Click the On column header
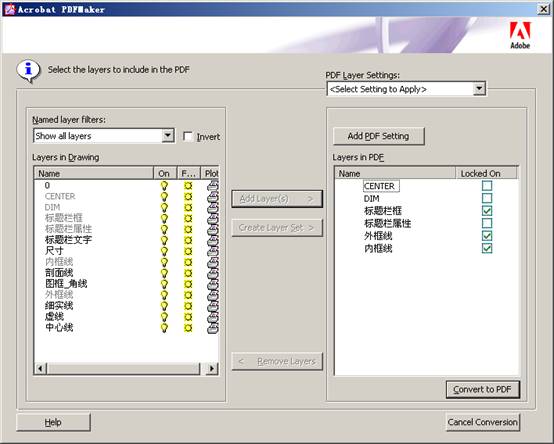 coord(165,173)
